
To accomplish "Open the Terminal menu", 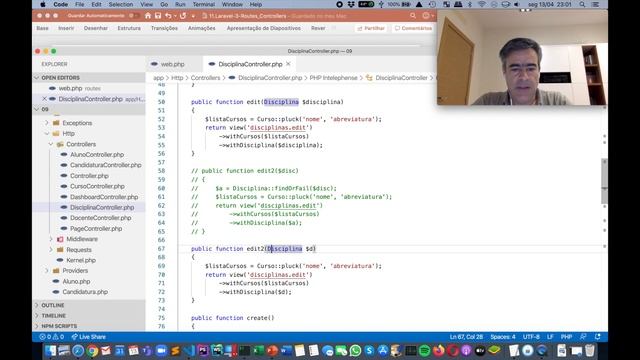I will [x=204, y=4].
